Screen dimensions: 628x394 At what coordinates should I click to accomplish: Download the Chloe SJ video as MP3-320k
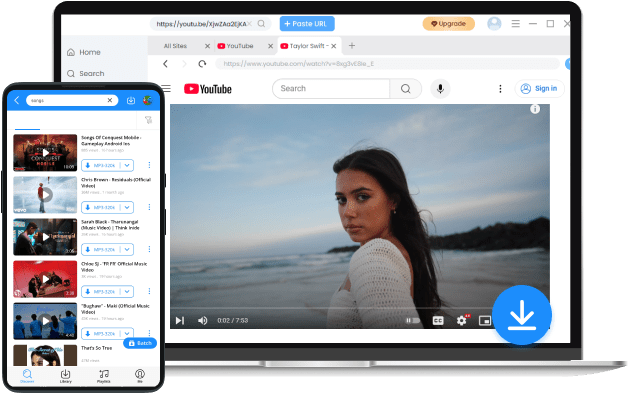[101, 291]
